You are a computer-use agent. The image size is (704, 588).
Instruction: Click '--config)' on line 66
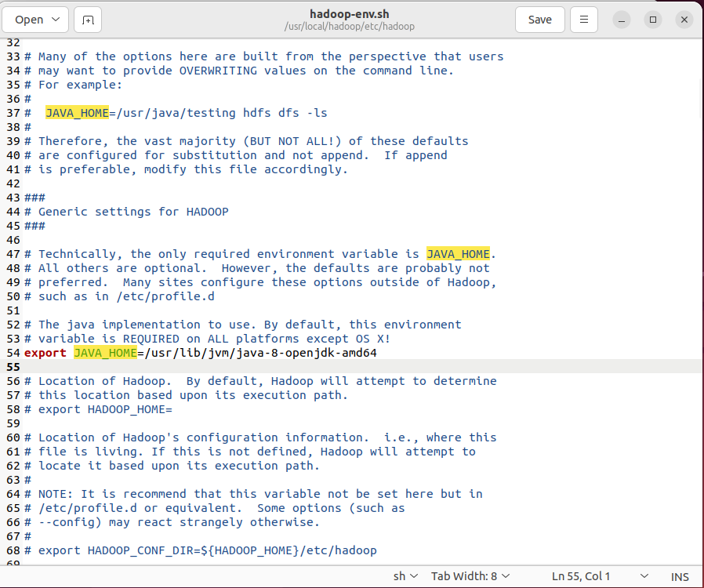(70, 522)
